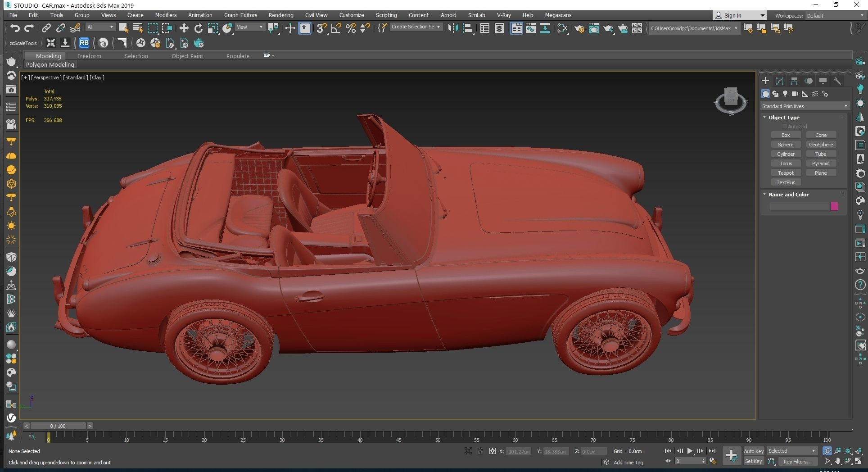Image resolution: width=868 pixels, height=472 pixels.
Task: Open the Workspaces Default dropdown
Action: pos(835,16)
